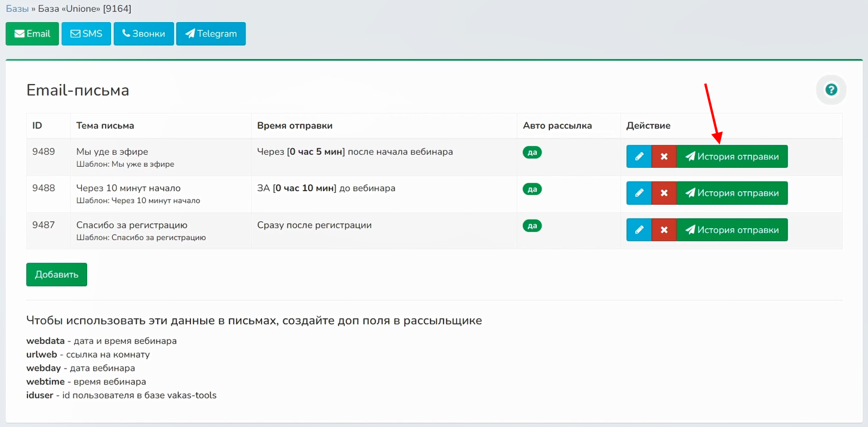Click the 'да' auto-mailing badge for letter 9487
868x427 pixels.
(532, 226)
